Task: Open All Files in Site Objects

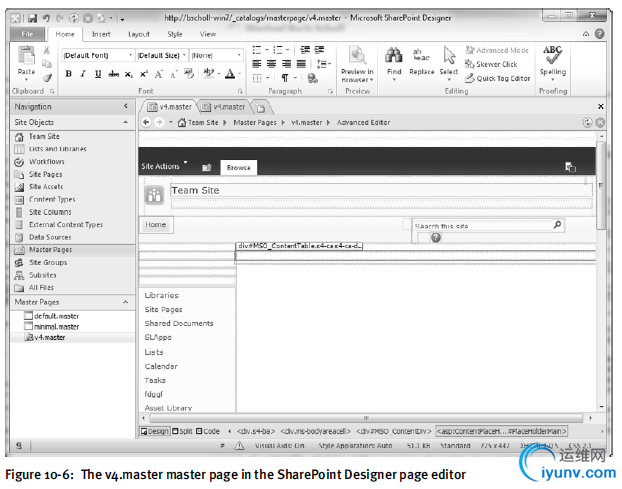Action: (41, 288)
